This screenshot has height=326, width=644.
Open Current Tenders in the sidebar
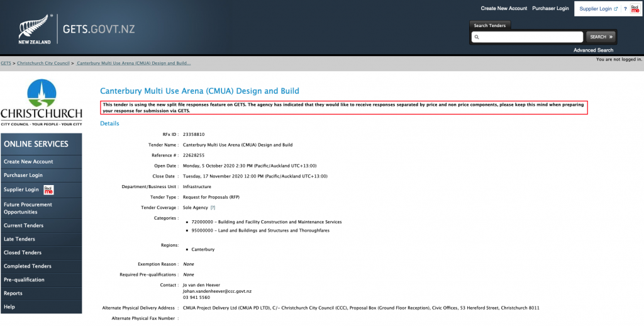pyautogui.click(x=24, y=225)
